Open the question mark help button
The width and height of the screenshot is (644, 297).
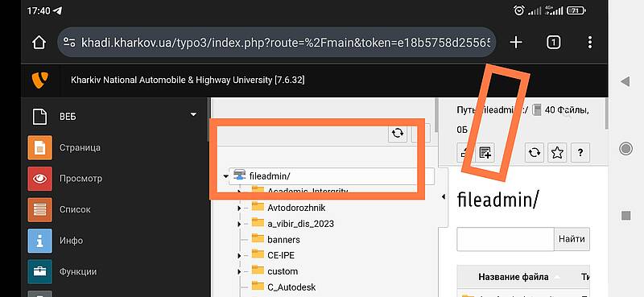[x=580, y=153]
